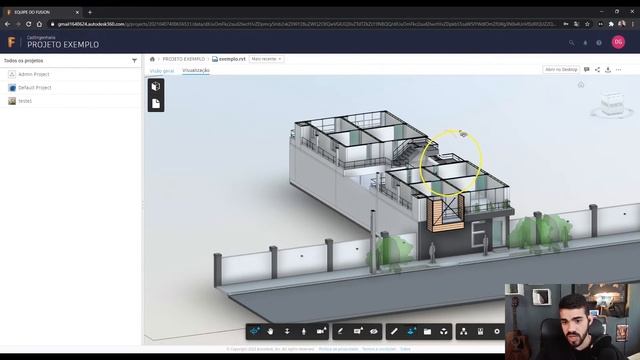640x360 pixels.
Task: Click the browser back arrow
Action: click(7, 24)
